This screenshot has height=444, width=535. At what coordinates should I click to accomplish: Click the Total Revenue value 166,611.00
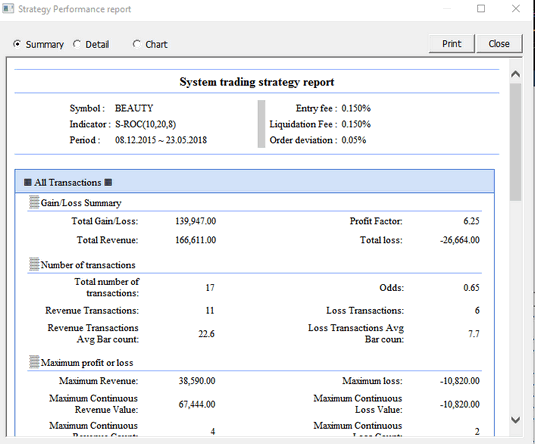[x=196, y=240]
